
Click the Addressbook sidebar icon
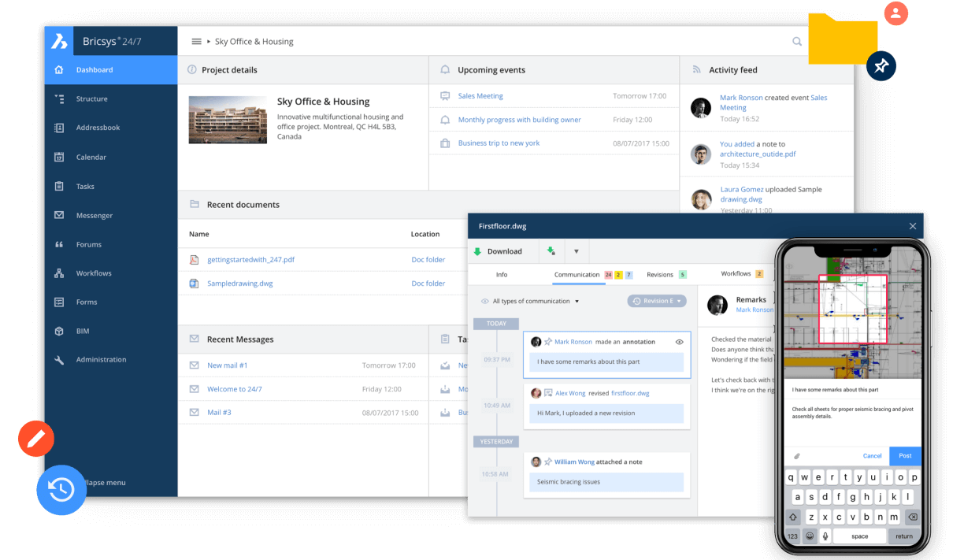[59, 128]
